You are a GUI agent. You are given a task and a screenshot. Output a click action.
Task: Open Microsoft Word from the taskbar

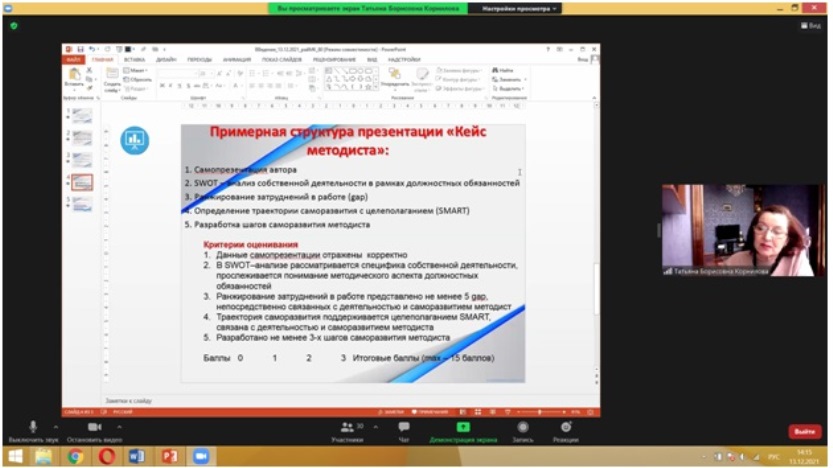[x=138, y=456]
